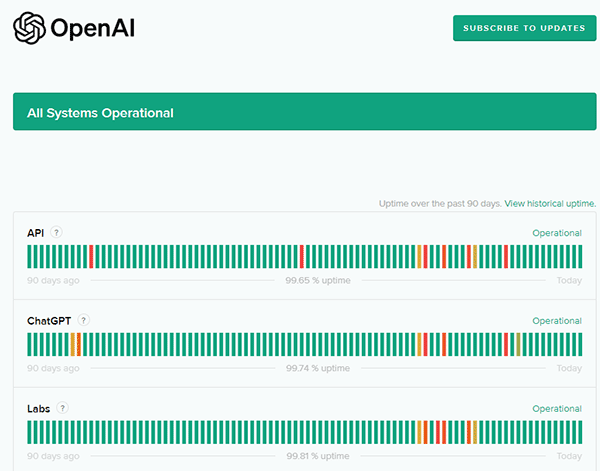The width and height of the screenshot is (600, 471).
Task: Open the ChatGPT help question mark icon
Action: pos(83,320)
